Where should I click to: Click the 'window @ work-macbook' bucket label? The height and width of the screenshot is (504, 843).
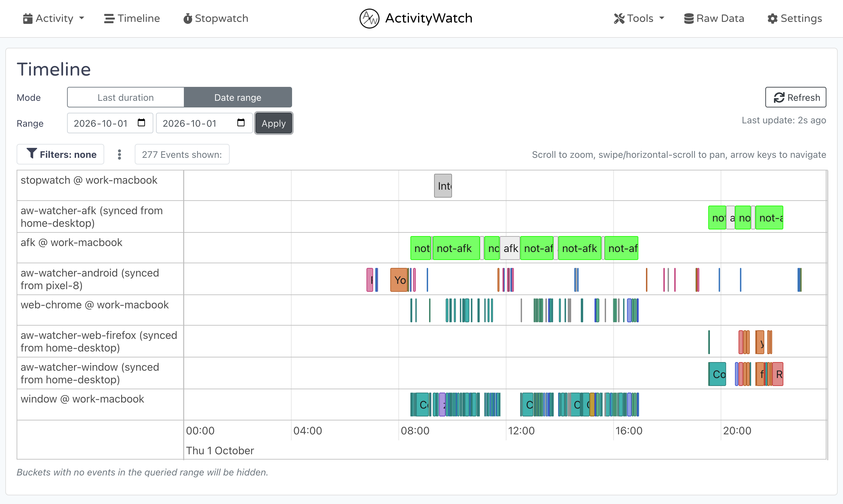click(x=82, y=399)
